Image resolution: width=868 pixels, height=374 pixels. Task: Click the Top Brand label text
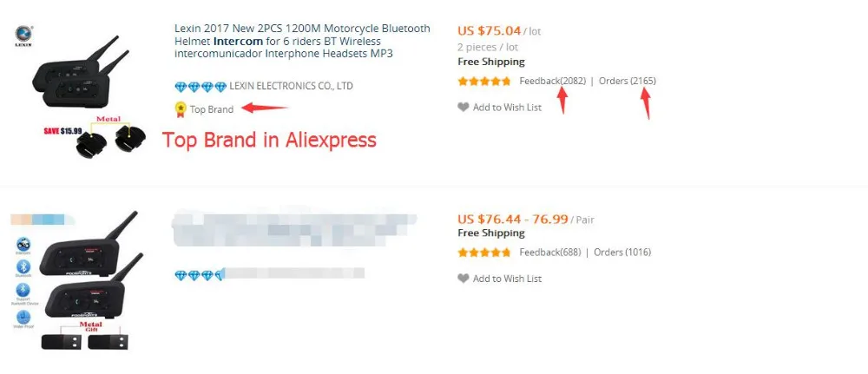[212, 109]
